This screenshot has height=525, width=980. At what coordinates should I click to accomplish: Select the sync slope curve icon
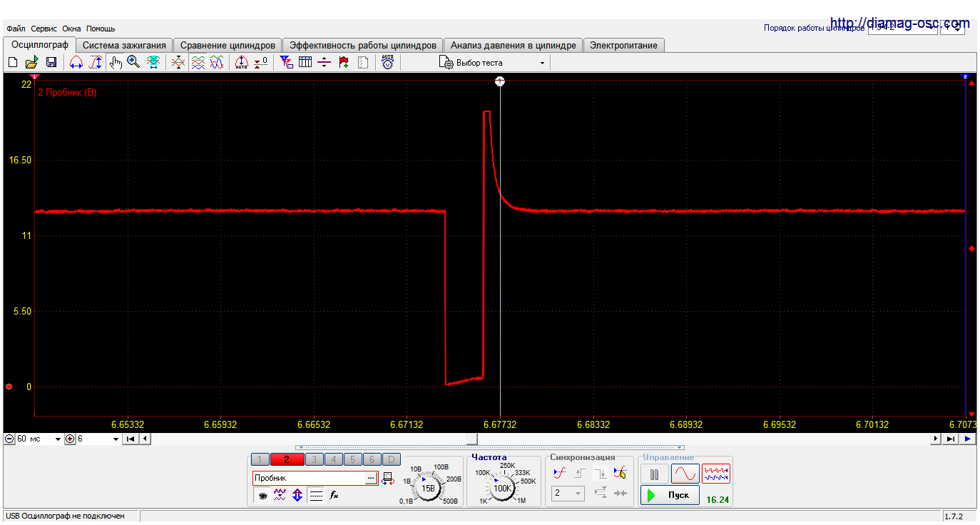coord(560,472)
